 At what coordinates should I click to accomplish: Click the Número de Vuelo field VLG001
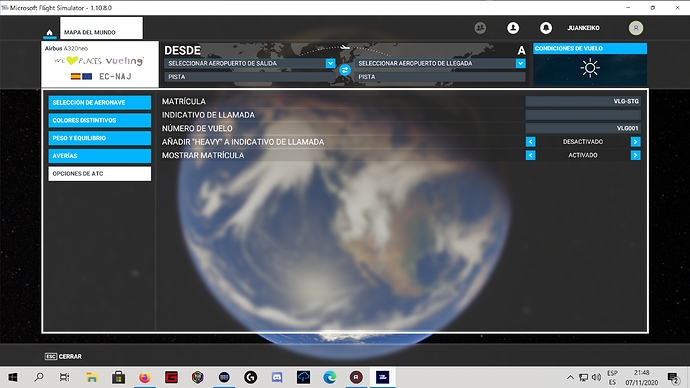click(583, 128)
